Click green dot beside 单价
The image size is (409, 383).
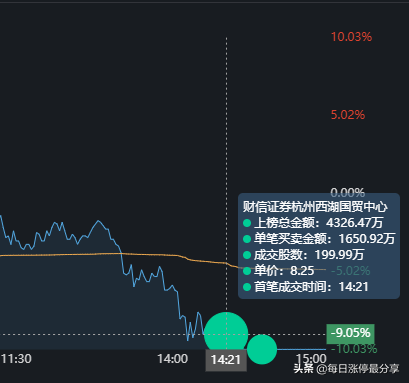247,271
